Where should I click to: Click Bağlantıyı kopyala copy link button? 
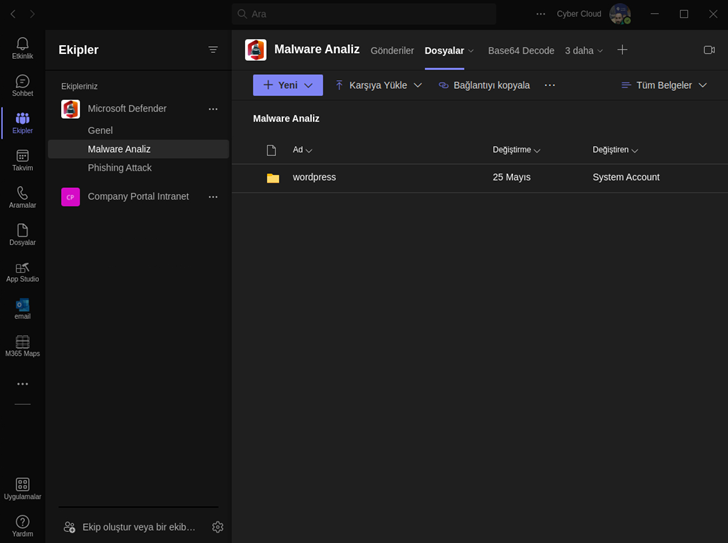coord(484,85)
